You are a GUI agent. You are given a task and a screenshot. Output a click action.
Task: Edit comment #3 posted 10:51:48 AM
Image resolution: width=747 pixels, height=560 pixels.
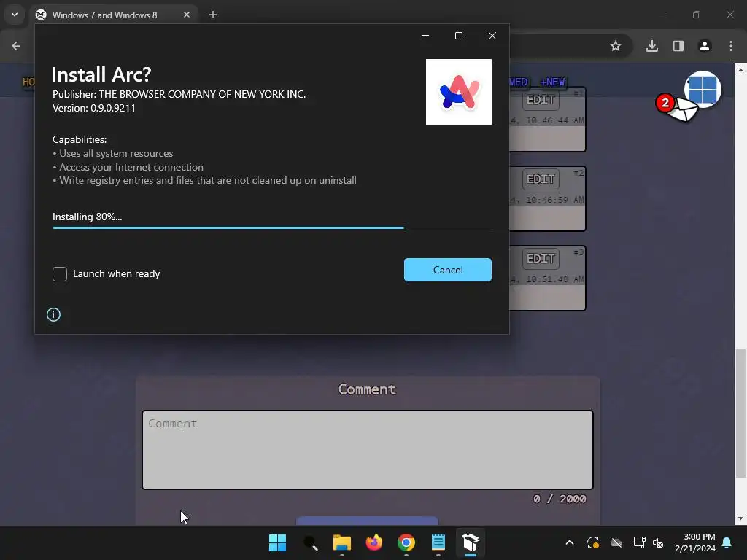(541, 259)
